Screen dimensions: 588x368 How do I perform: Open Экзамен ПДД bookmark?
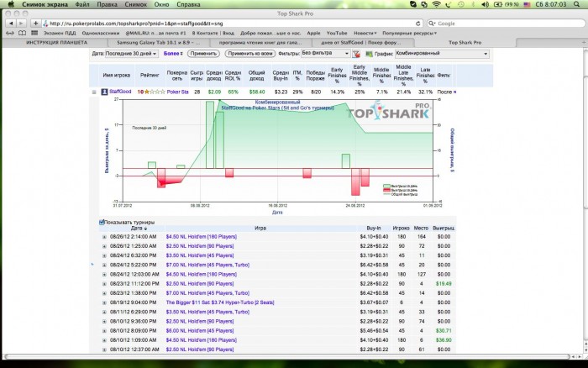[x=60, y=33]
